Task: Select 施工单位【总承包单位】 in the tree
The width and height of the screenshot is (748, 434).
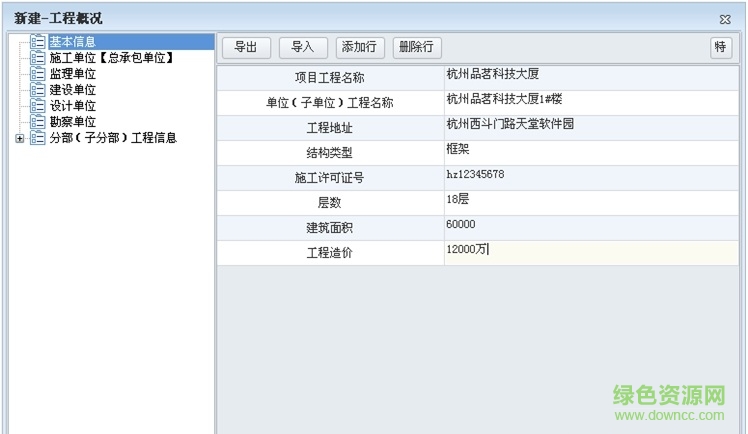Action: (x=112, y=58)
